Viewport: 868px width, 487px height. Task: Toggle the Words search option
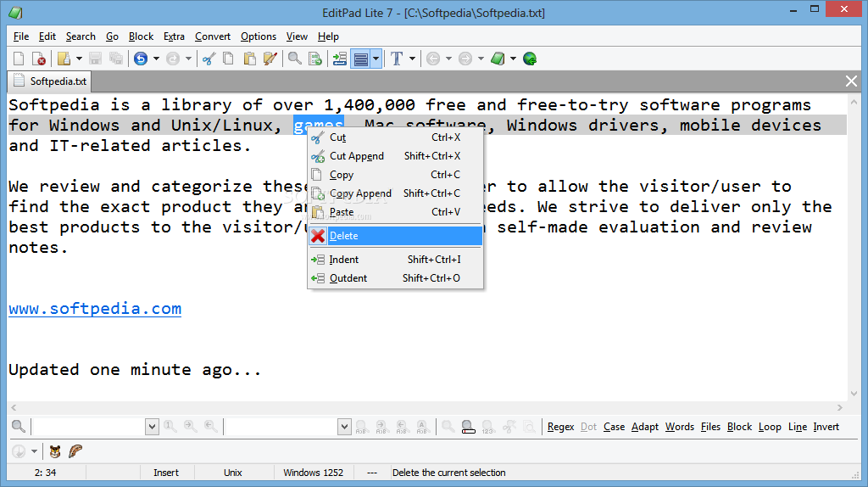click(x=680, y=427)
